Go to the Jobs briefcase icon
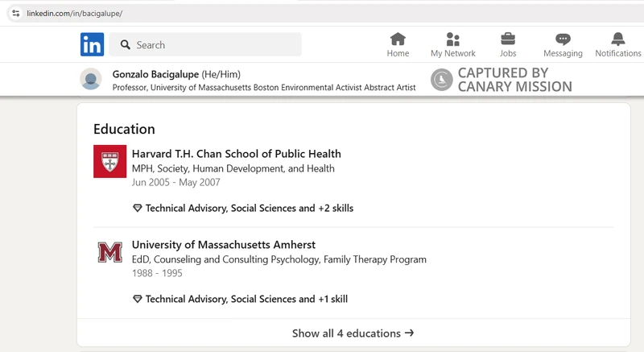This screenshot has width=644, height=352. click(x=508, y=39)
